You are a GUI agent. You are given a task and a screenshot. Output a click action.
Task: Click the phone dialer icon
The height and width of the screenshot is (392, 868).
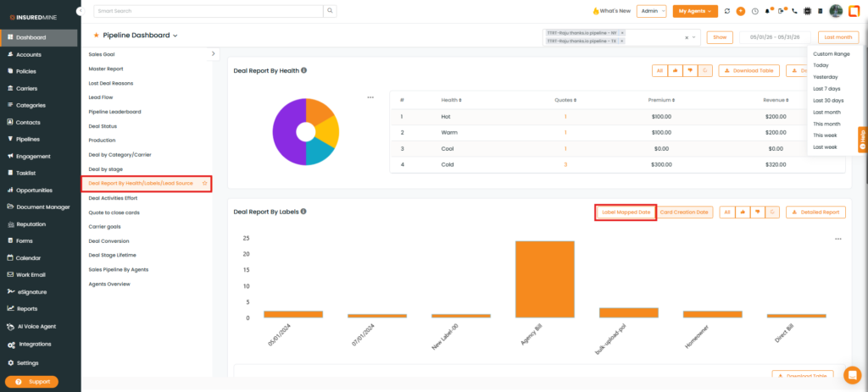pos(795,11)
